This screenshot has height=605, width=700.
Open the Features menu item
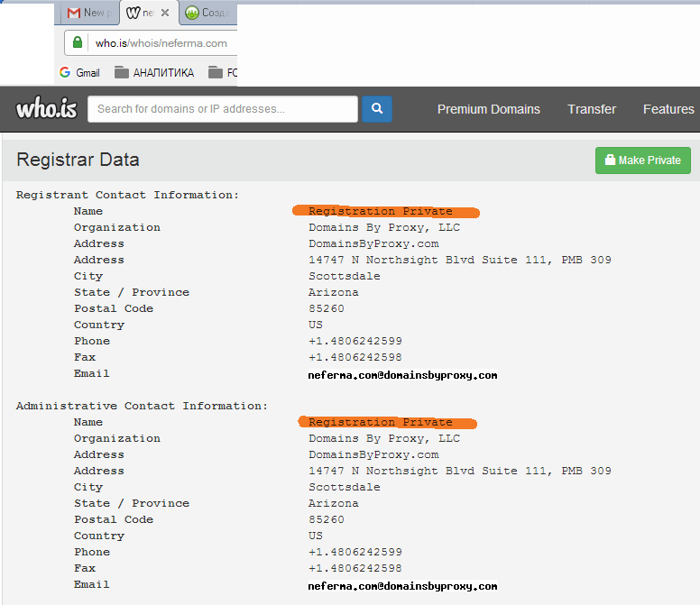[668, 109]
